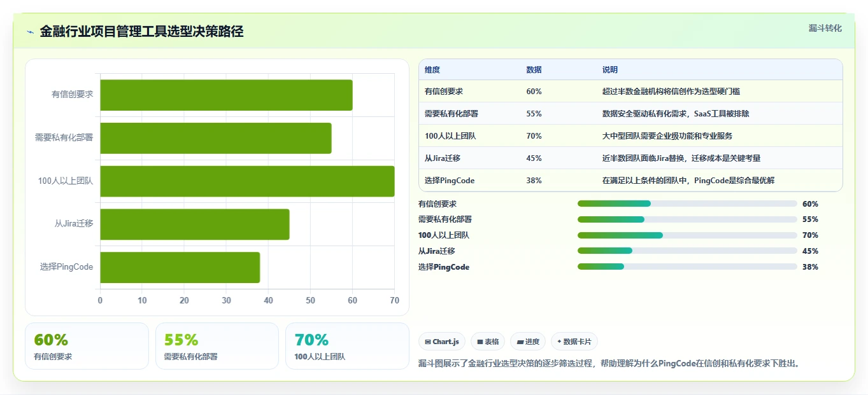Click the 需要私有化部署 bar in chart
Viewport: 868px width, 395px height.
(x=216, y=138)
